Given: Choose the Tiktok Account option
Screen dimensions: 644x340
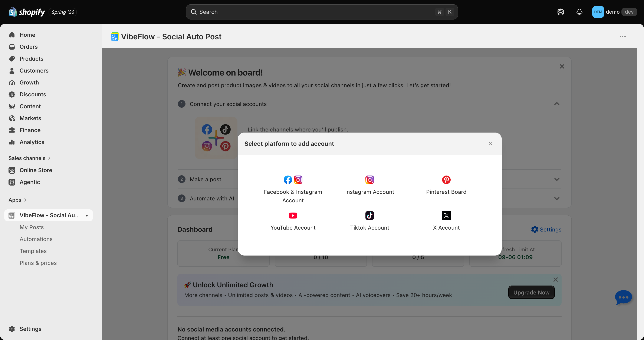Looking at the screenshot, I should coord(369,221).
